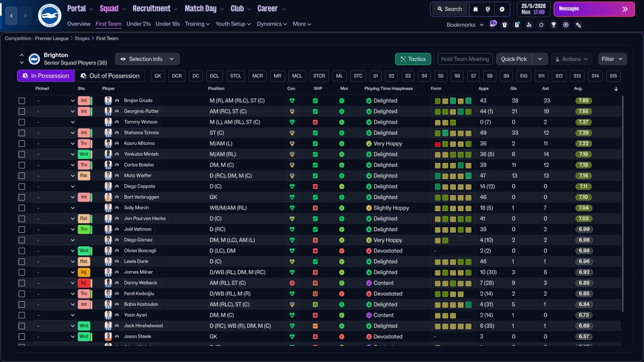
Task: Click the forward navigation arrow
Action: click(x=25, y=16)
